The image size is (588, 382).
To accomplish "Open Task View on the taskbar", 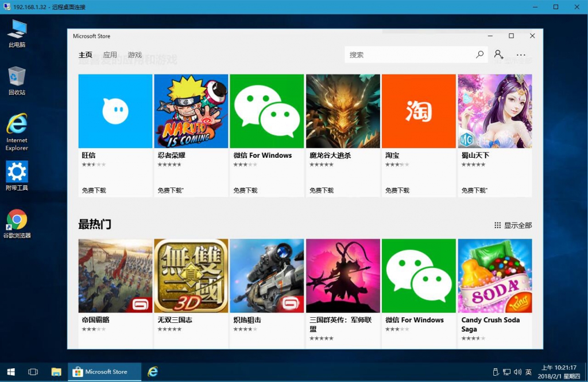I will click(33, 372).
